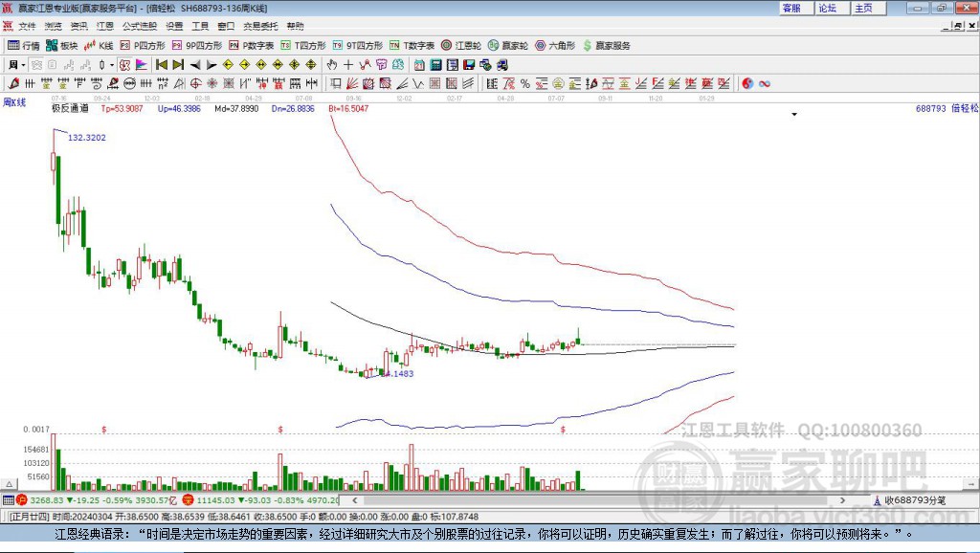Open the 浏览 menu
Viewport: 980px width, 553px height.
coord(54,26)
